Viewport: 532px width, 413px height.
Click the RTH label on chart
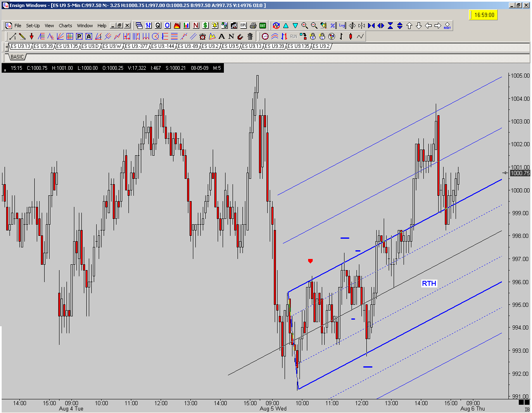click(429, 283)
